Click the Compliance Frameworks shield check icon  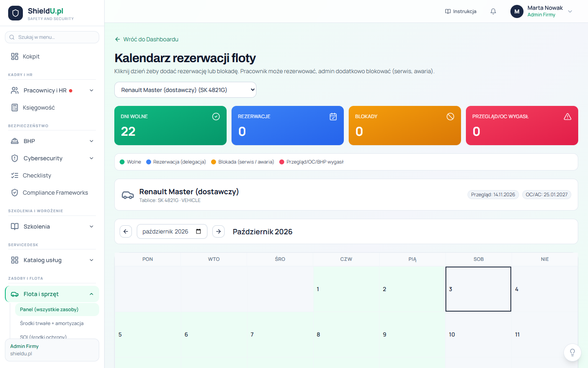tap(15, 193)
